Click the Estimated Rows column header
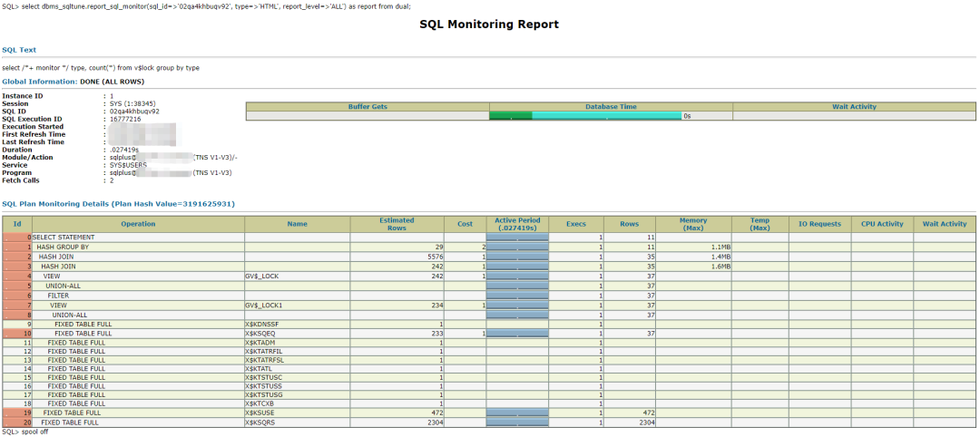The height and width of the screenshot is (437, 980). 397,224
